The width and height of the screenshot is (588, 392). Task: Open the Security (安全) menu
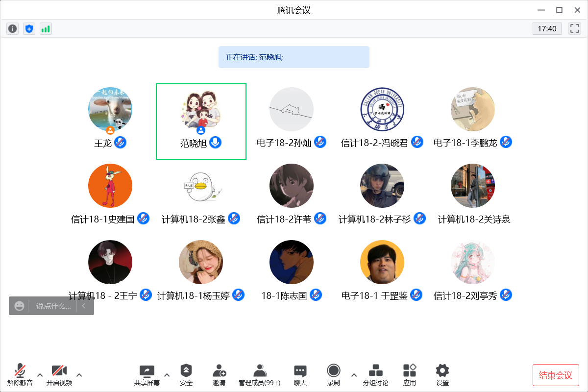(186, 375)
